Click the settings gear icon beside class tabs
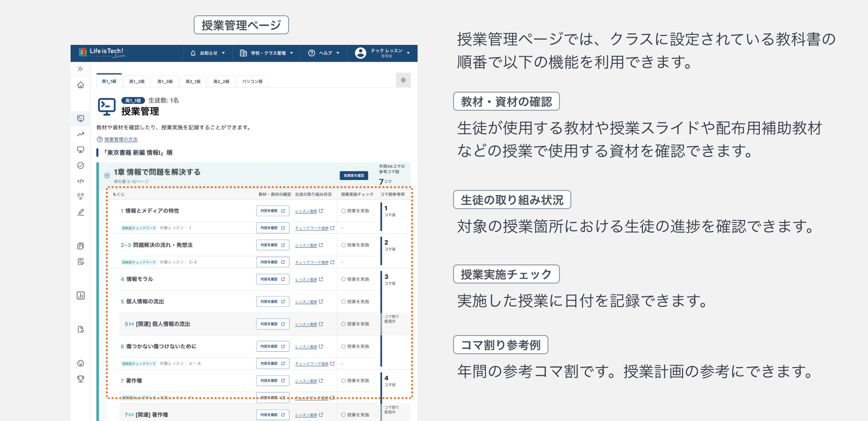This screenshot has height=421, width=868. pos(403,80)
